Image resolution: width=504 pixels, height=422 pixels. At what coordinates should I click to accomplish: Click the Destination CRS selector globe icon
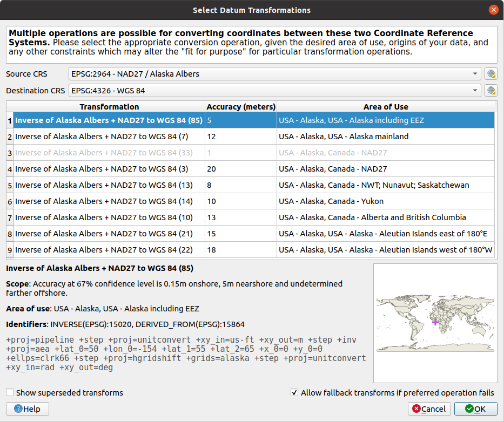click(x=490, y=91)
